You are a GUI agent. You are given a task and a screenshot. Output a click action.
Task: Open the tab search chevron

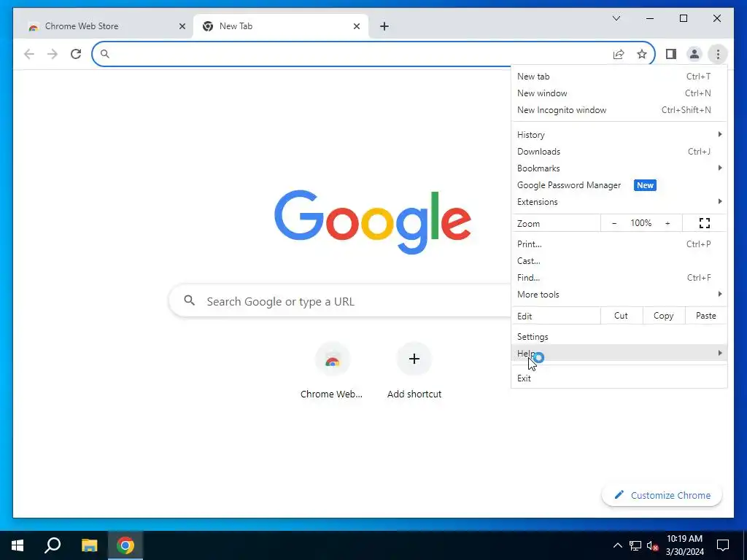pos(616,18)
